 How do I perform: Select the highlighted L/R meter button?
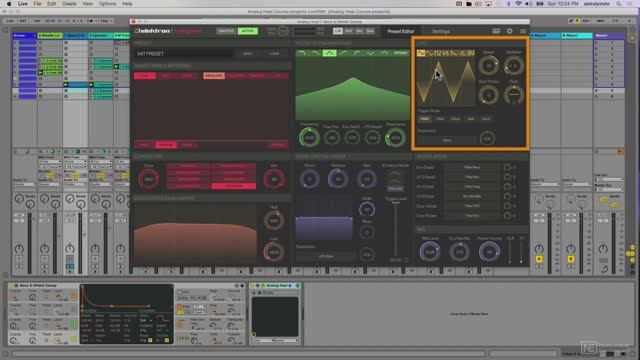[x=338, y=31]
